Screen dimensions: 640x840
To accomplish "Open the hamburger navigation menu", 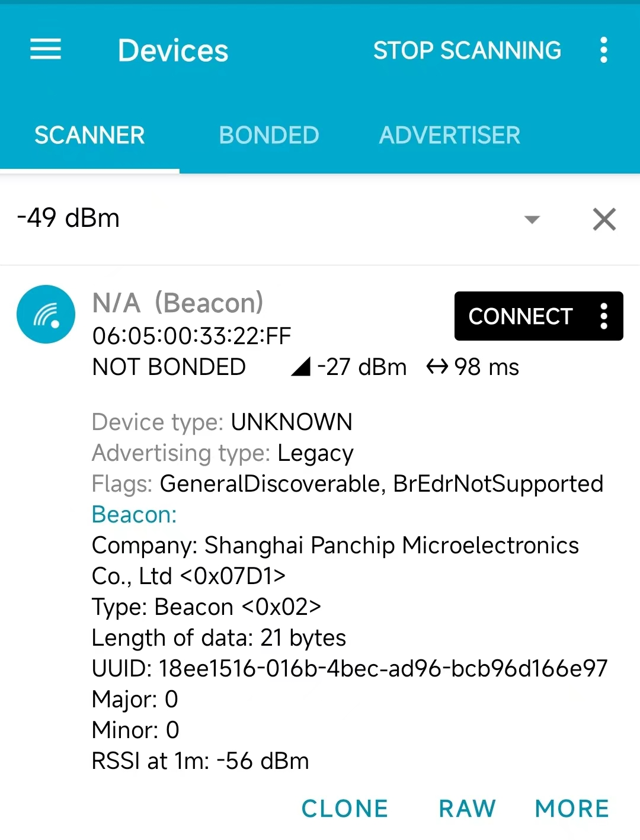I will [46, 50].
